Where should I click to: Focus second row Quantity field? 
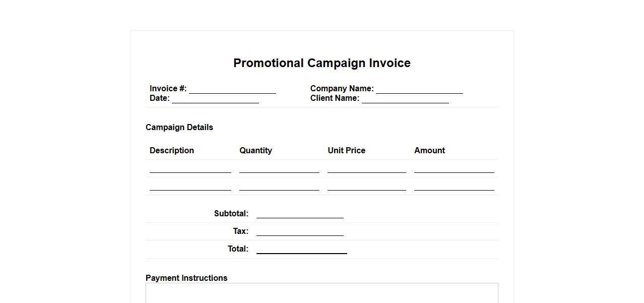pyautogui.click(x=279, y=186)
